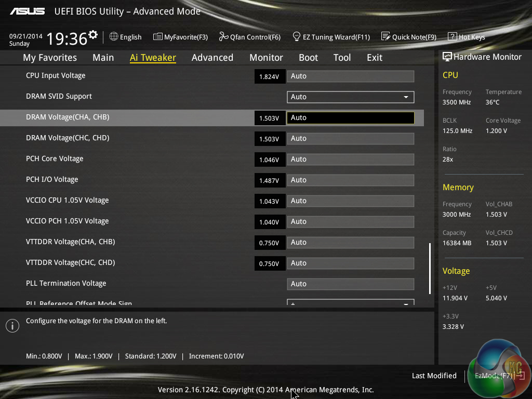
Task: Click the 3500 MHz CPU frequency value
Action: pos(456,102)
